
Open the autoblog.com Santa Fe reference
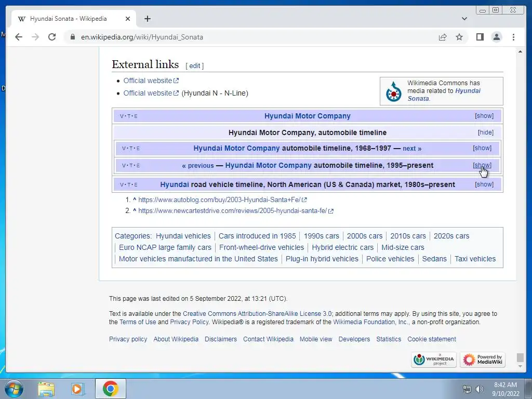tap(222, 200)
